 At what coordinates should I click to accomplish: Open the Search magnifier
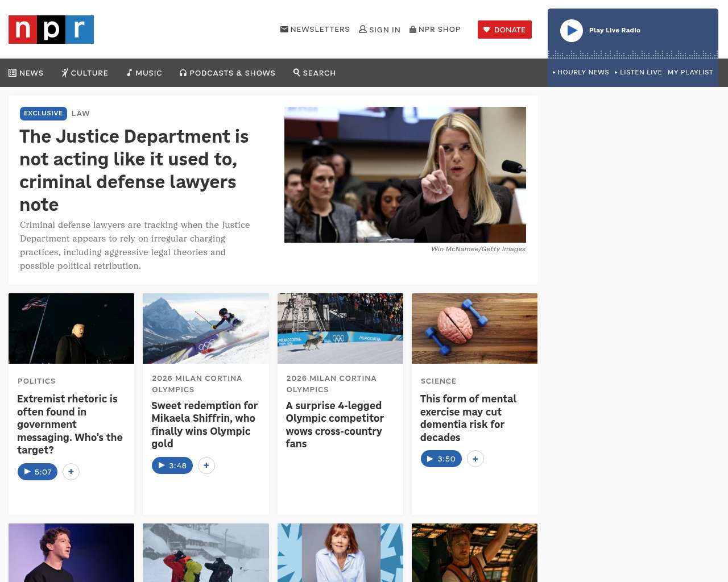click(315, 73)
